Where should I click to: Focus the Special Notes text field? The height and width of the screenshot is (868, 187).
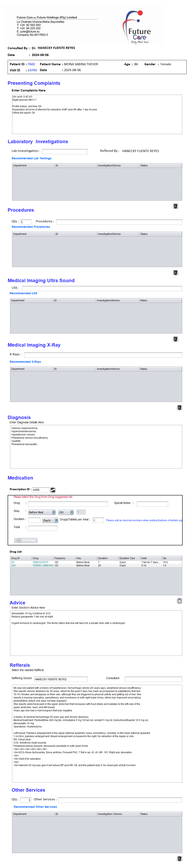pos(152,504)
